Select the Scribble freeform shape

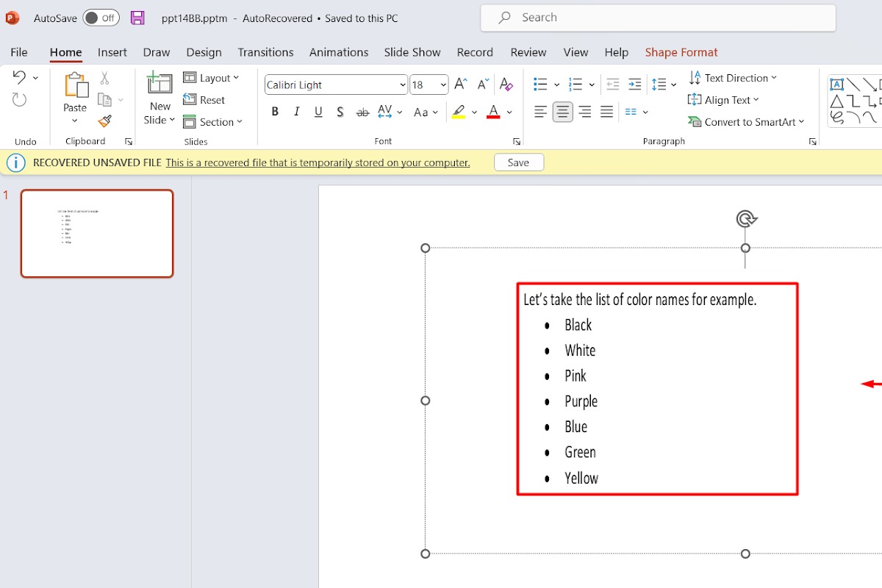(x=836, y=117)
